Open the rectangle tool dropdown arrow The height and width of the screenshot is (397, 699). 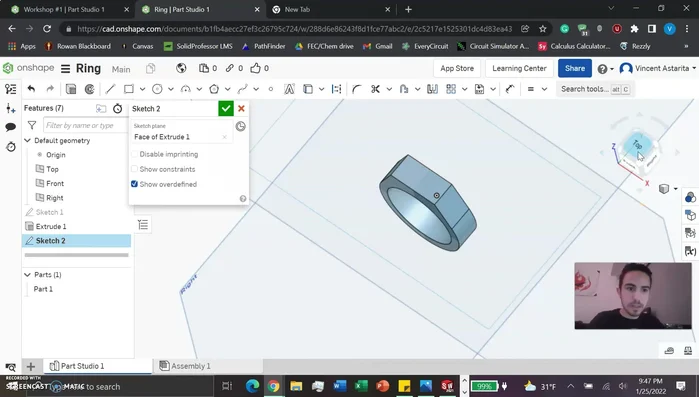click(142, 89)
